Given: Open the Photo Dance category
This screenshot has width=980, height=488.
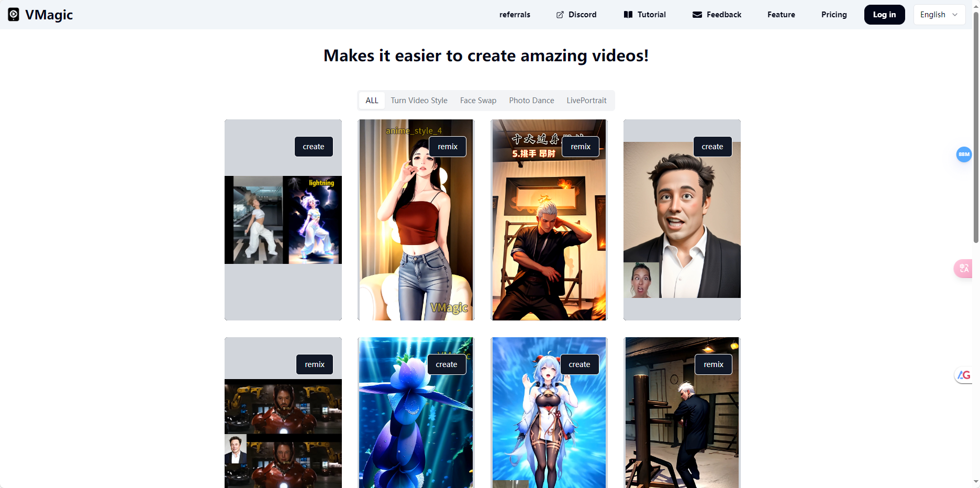Looking at the screenshot, I should pyautogui.click(x=531, y=100).
